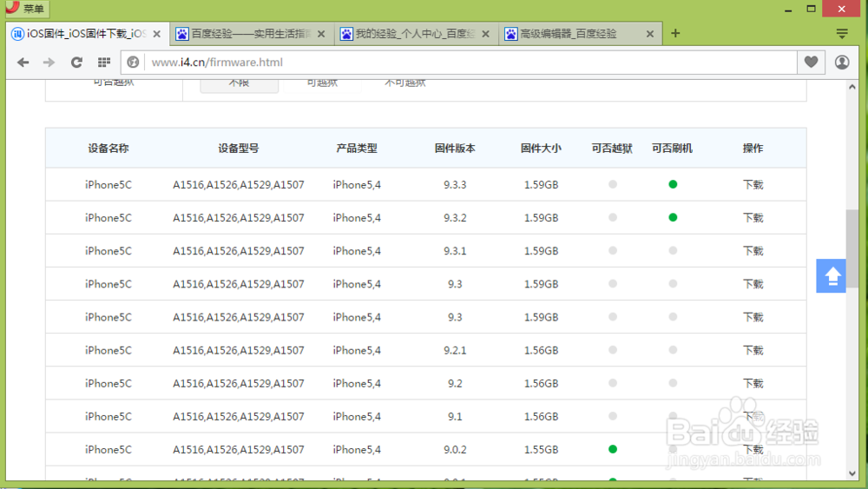Reload the current page
868x489 pixels.
click(76, 63)
